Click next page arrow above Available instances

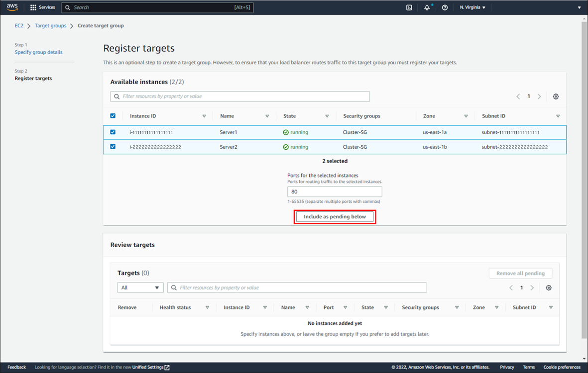click(x=539, y=96)
